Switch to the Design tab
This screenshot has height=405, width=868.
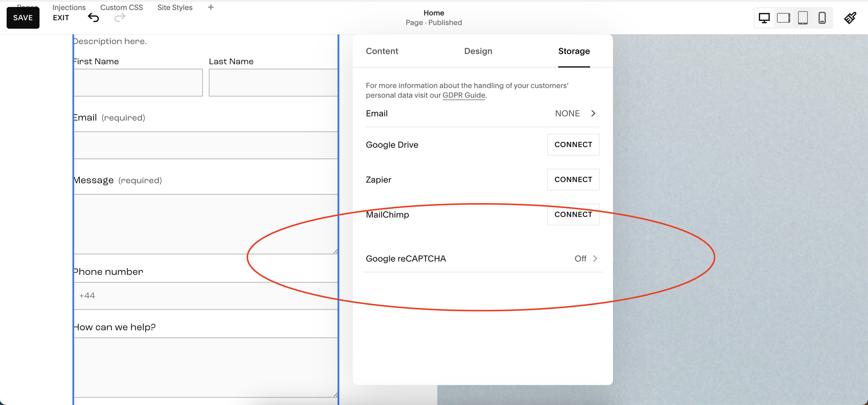pos(478,51)
